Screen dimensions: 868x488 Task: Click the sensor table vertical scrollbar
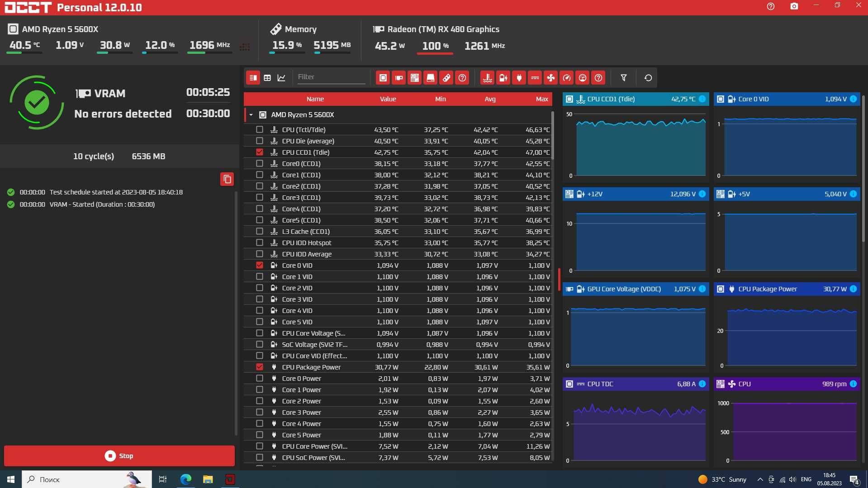click(553, 136)
